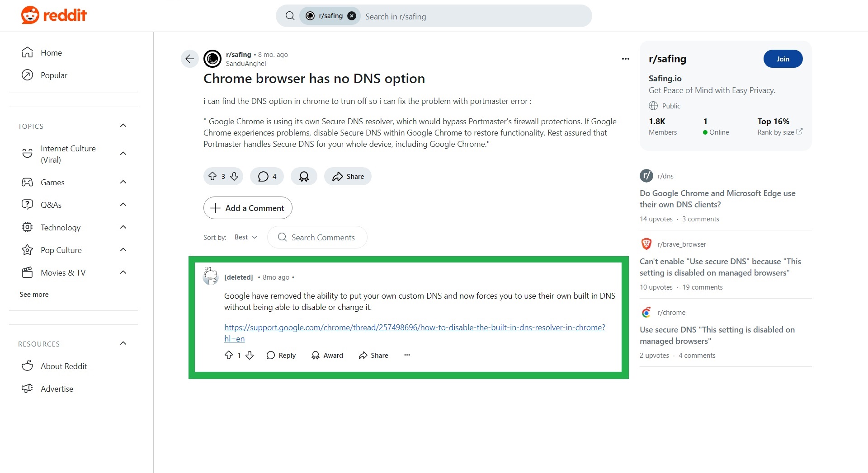Viewport: 868px width, 473px height.
Task: Join the r/safing community
Action: click(783, 59)
